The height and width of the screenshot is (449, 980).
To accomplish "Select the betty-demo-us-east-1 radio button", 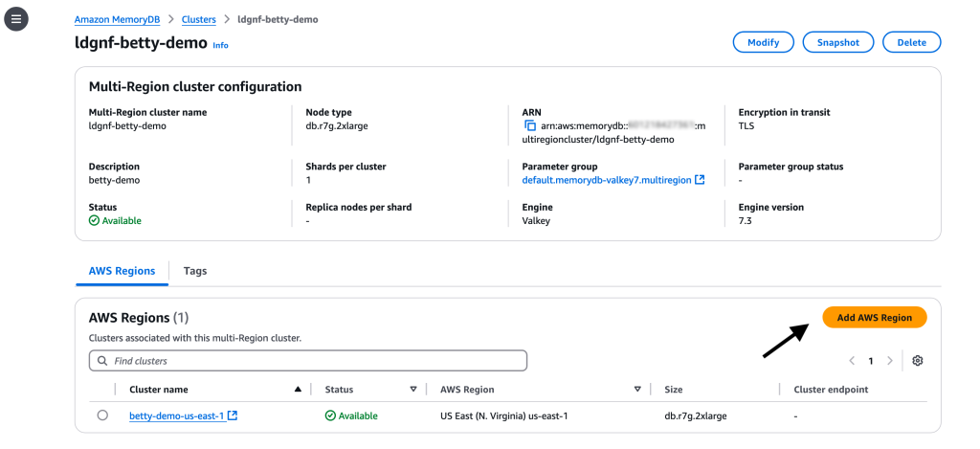I will coord(102,415).
